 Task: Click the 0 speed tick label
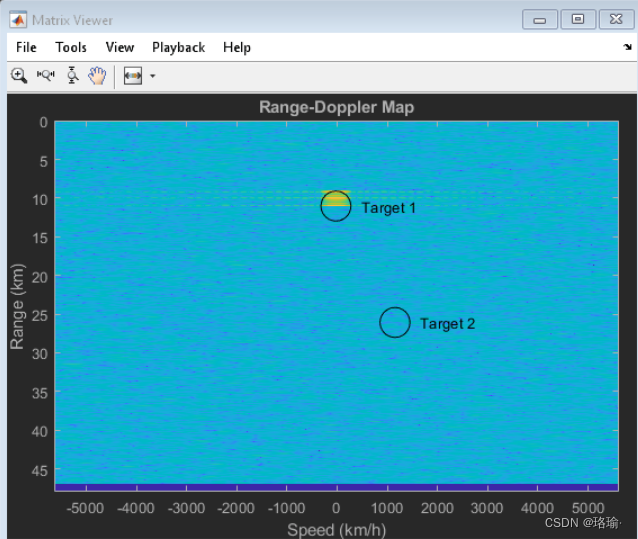[336, 508]
